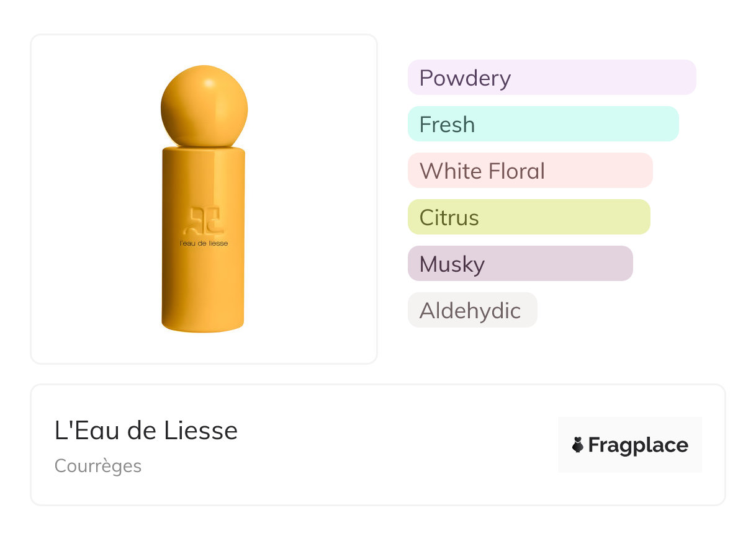This screenshot has height=536, width=756.
Task: Click the Aldehydic accord tag
Action: tap(472, 310)
